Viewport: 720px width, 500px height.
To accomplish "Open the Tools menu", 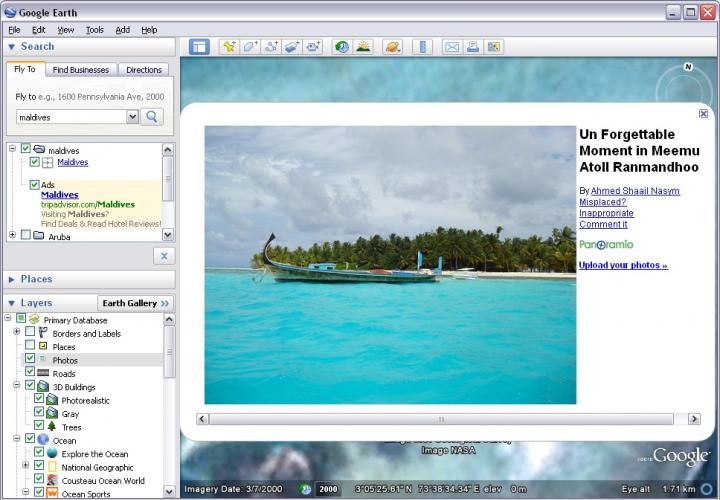I will (x=94, y=30).
